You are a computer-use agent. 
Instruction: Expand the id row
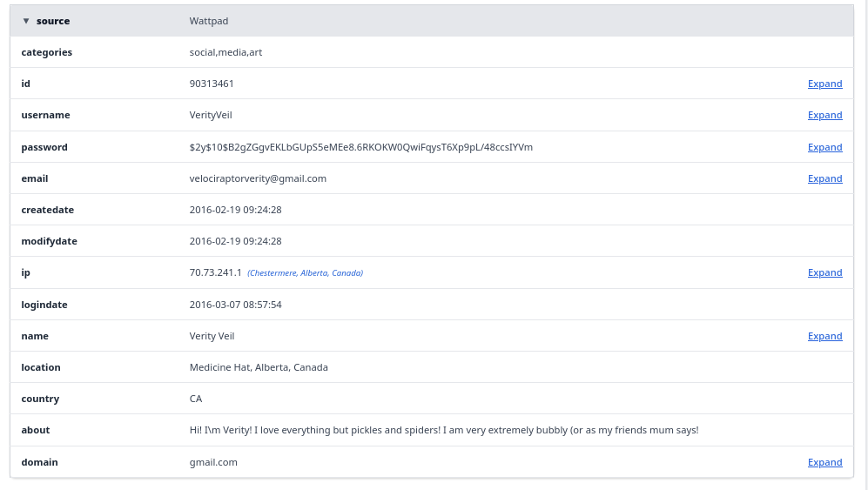pyautogui.click(x=824, y=84)
